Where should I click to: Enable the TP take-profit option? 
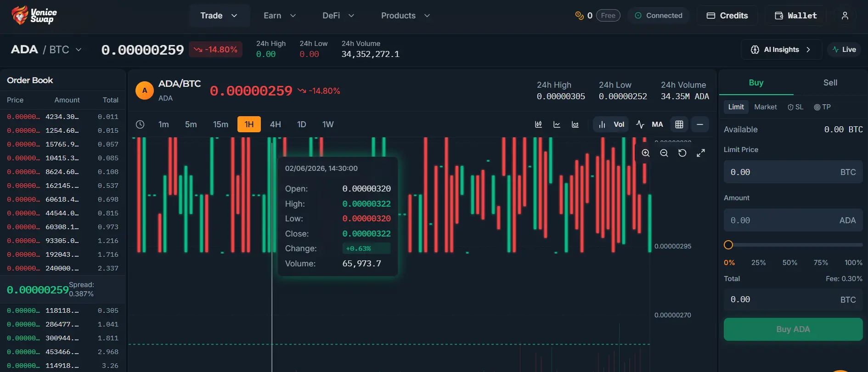coord(822,107)
